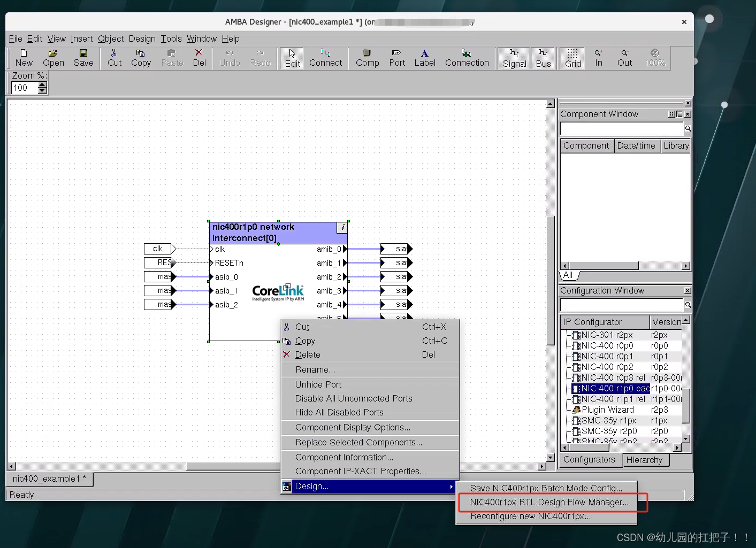756x548 pixels.
Task: Switch to the Hierarchy tab
Action: pyautogui.click(x=645, y=460)
